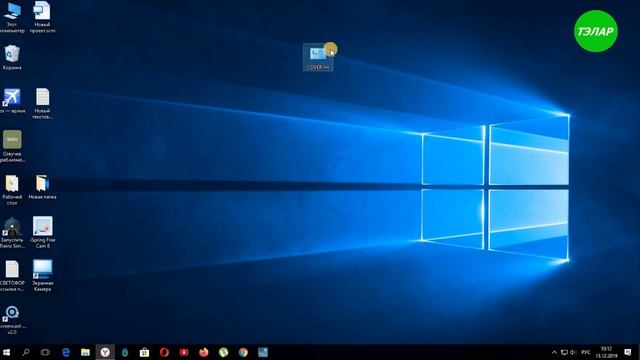Click the red square taskbar app icon
Image resolution: width=640 pixels, height=360 pixels.
point(184,352)
